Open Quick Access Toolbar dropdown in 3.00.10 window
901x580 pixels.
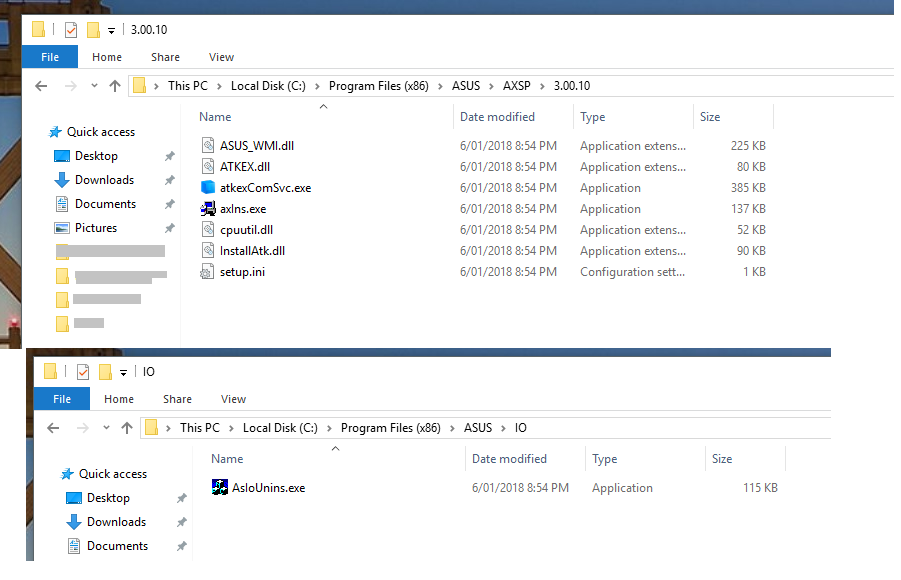pos(111,30)
